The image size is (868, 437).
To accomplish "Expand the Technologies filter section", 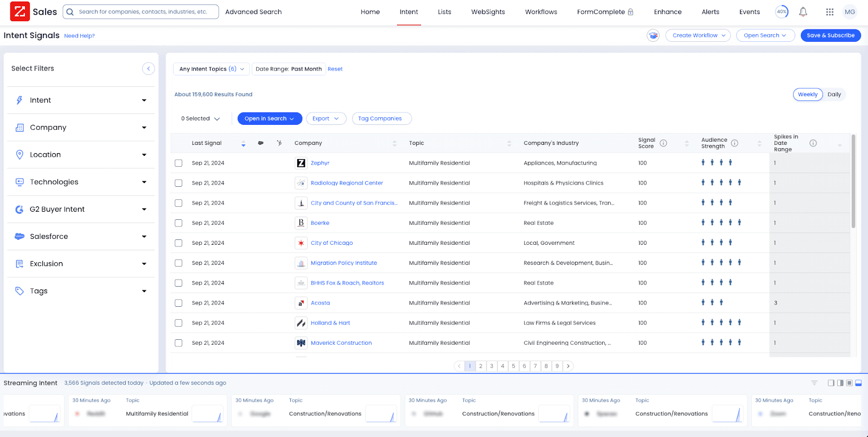I will tap(81, 182).
